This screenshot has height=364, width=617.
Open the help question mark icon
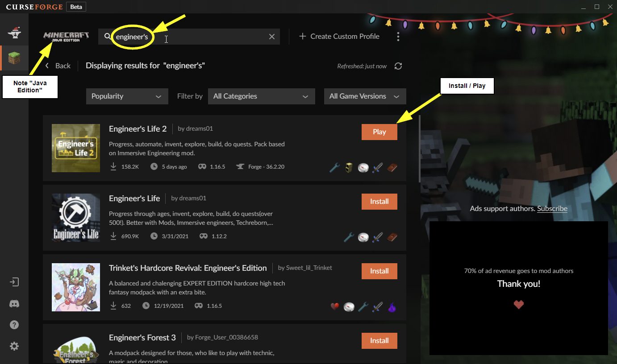point(14,325)
